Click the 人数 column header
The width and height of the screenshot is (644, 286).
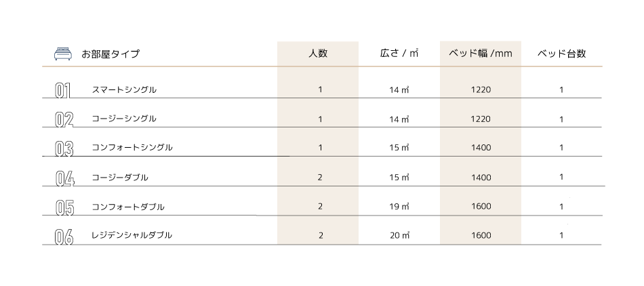[318, 53]
